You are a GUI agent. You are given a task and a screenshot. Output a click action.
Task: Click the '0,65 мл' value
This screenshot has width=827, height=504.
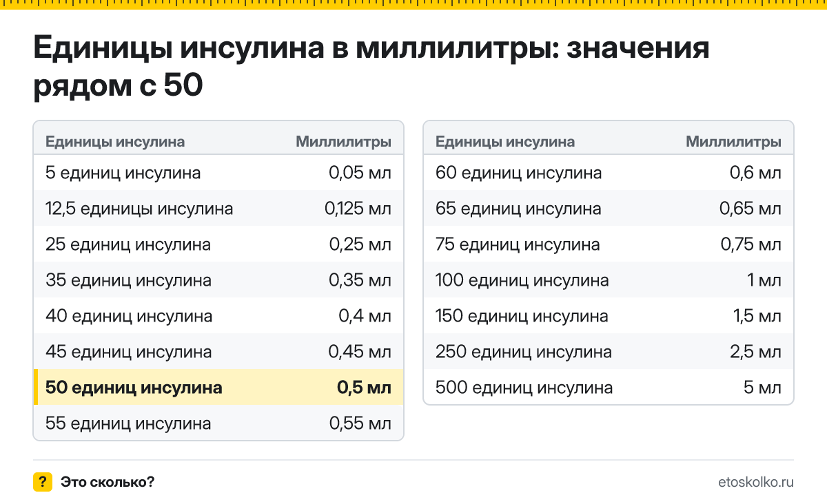[x=751, y=208]
